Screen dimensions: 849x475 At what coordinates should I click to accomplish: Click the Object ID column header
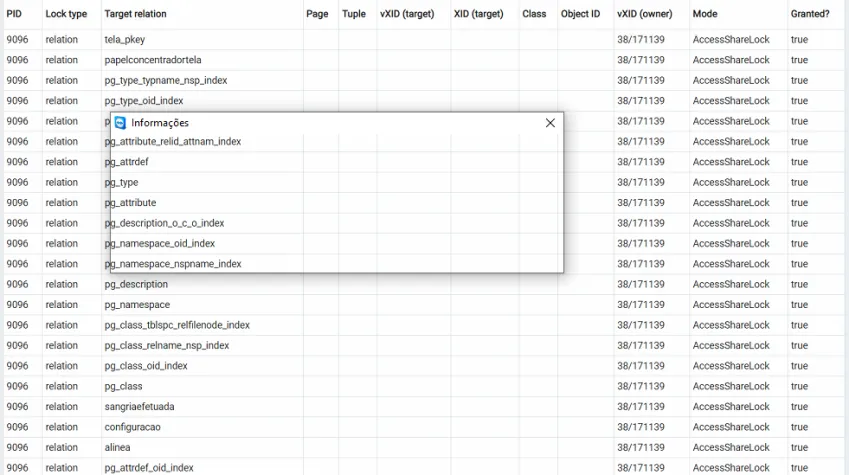(580, 14)
